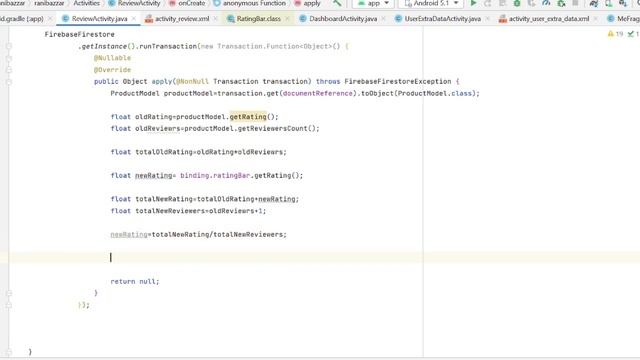Close the activity_review.xml tab

click(x=216, y=19)
